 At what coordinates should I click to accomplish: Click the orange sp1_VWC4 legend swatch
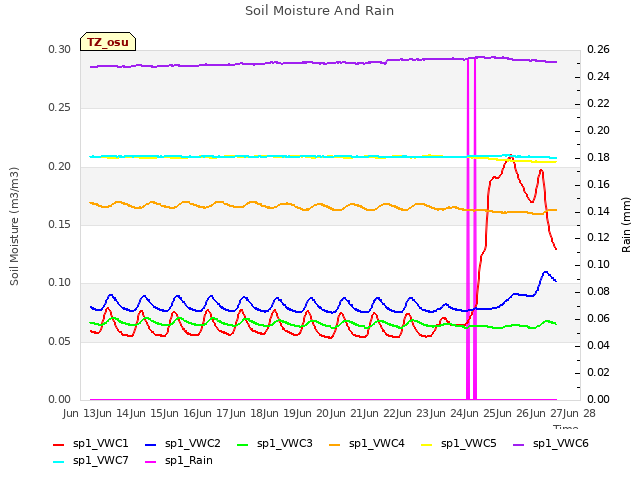tap(335, 444)
